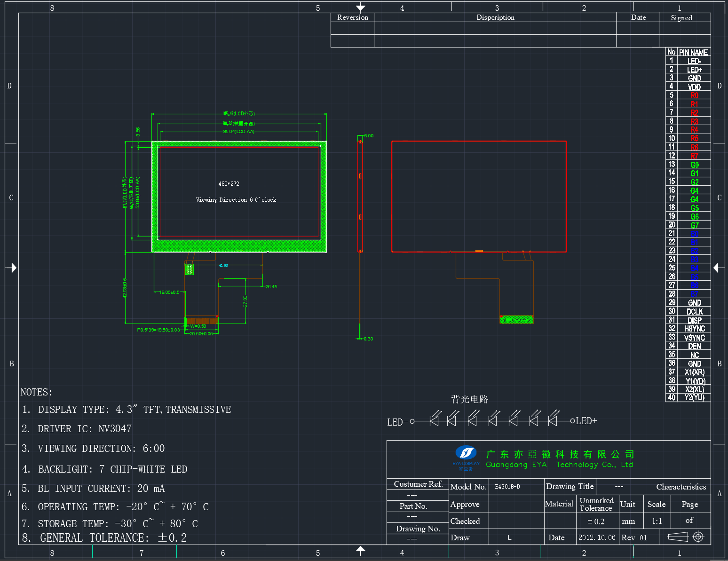Viewport: 728px width, 561px height.
Task: Click model number E4301B-D
Action: click(x=507, y=487)
